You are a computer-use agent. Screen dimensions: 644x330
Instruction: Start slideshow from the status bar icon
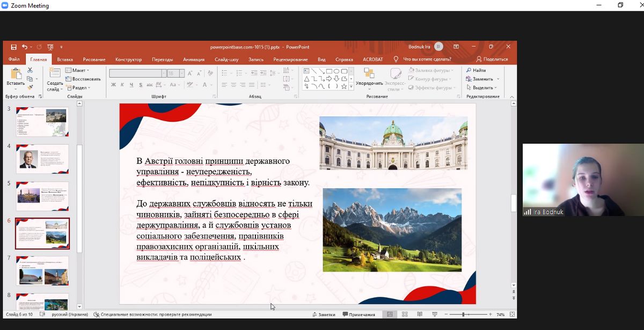(x=434, y=314)
